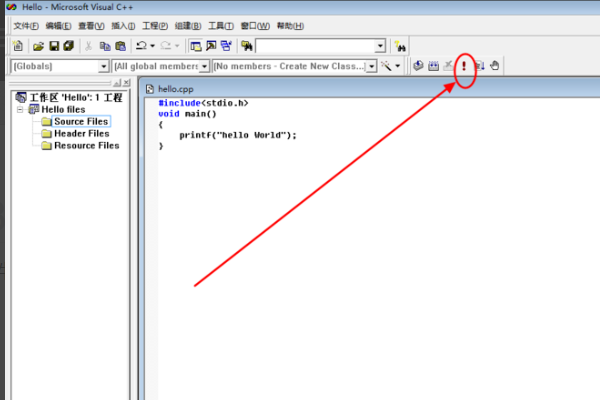Image resolution: width=600 pixels, height=400 pixels.
Task: Select the Resource Files folder
Action: [x=86, y=146]
